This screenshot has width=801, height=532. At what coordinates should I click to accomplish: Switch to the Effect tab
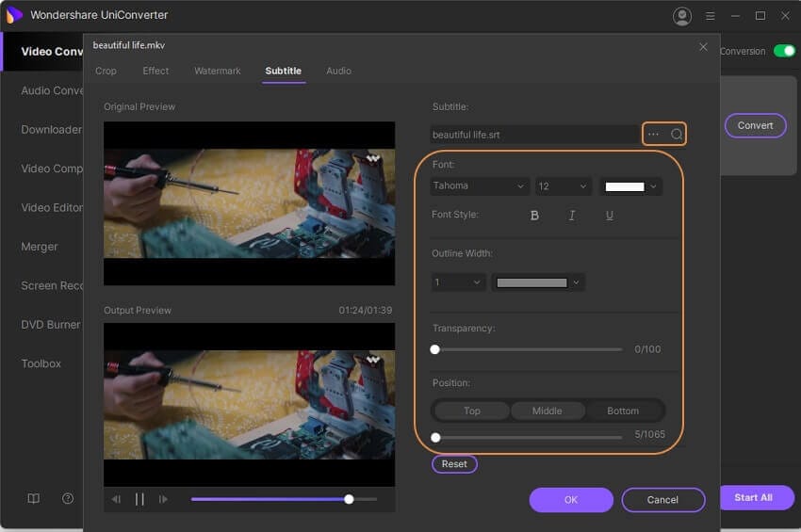(155, 71)
